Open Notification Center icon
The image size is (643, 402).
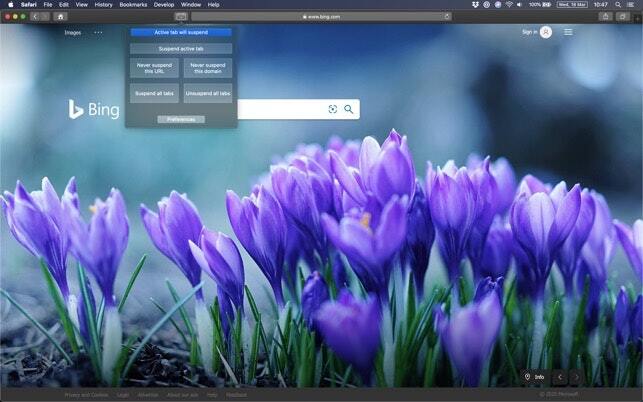(x=631, y=5)
